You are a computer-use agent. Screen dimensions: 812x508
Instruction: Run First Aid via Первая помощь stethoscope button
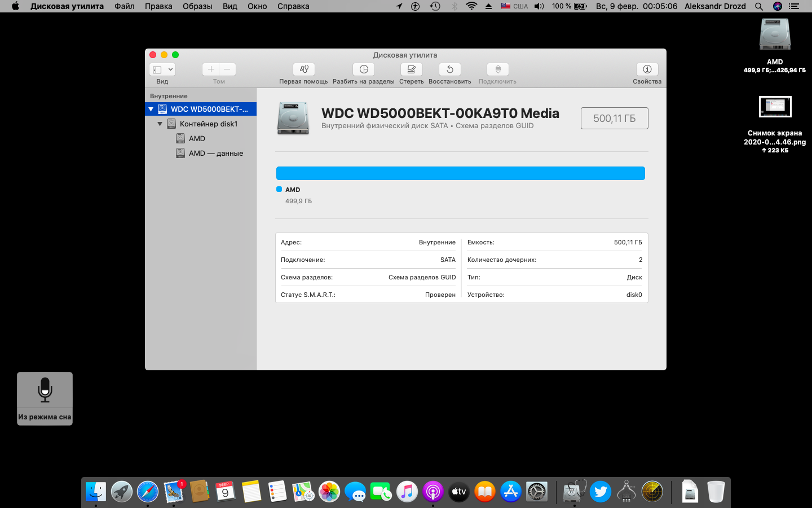303,69
